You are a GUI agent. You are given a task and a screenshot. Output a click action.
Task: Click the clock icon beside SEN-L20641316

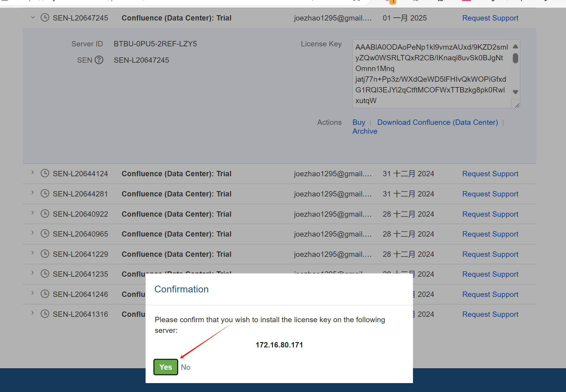tap(45, 314)
